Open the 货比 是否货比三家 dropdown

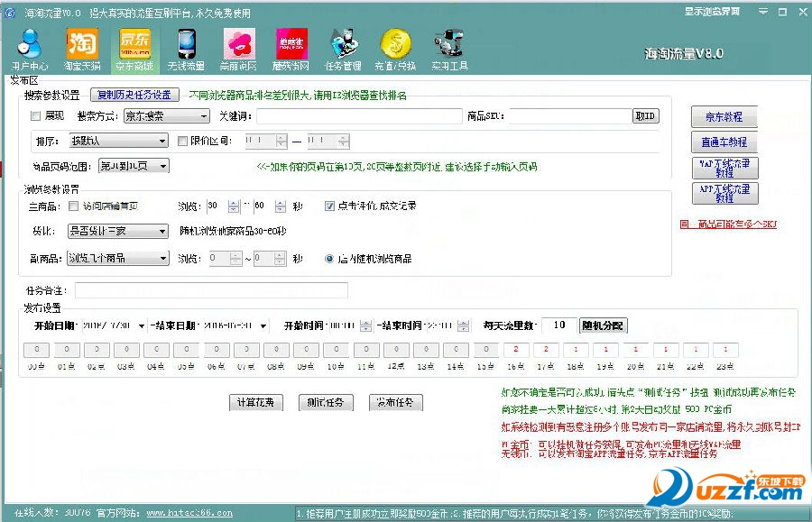tap(118, 231)
